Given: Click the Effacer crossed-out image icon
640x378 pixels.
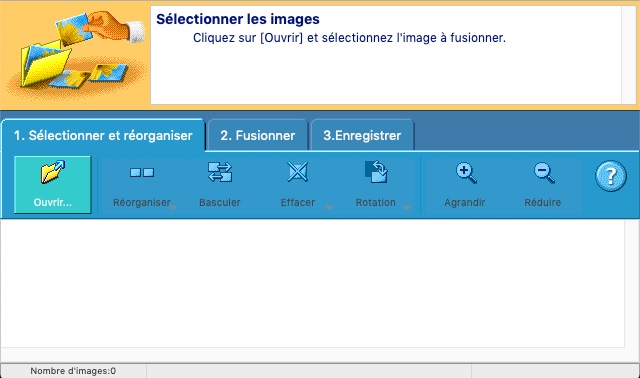Looking at the screenshot, I should click(298, 171).
